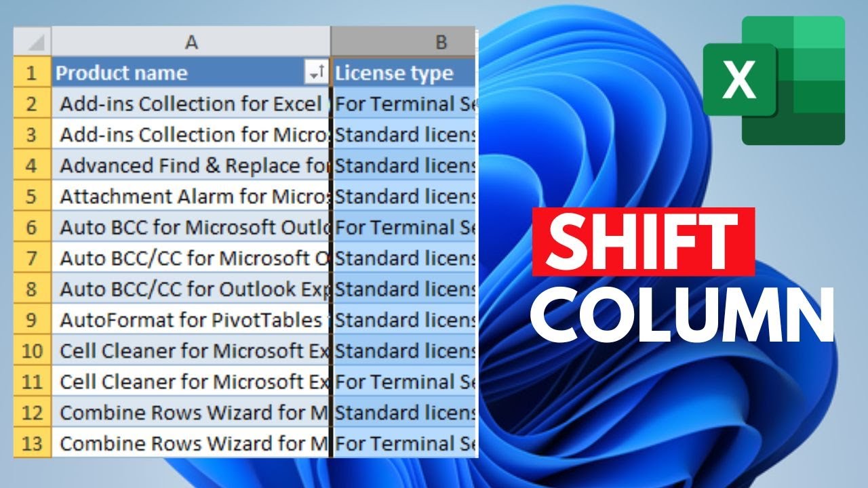Screen dimensions: 868x488
Task: Select row header 2
Action: (33, 104)
